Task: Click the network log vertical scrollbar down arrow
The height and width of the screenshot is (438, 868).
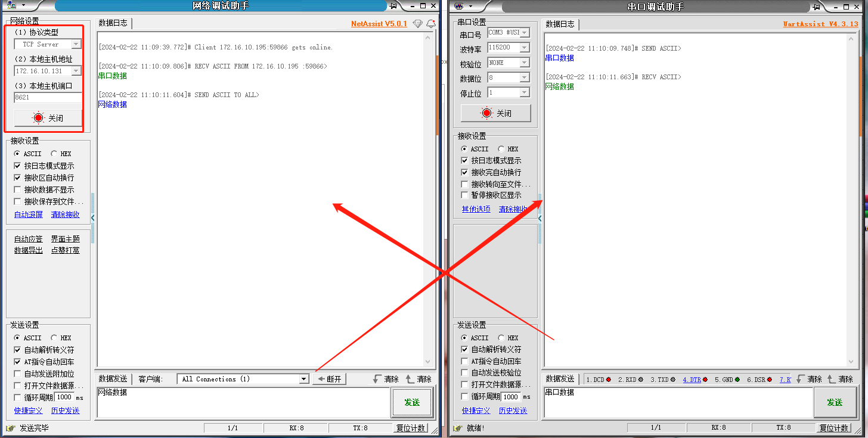Action: tap(427, 361)
